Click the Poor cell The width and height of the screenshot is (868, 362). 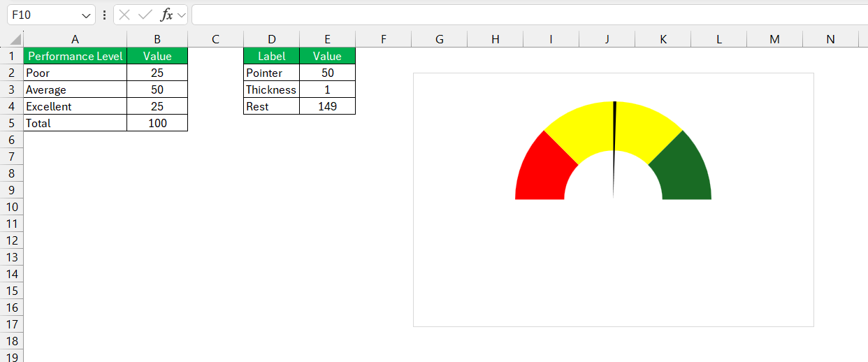coord(75,73)
